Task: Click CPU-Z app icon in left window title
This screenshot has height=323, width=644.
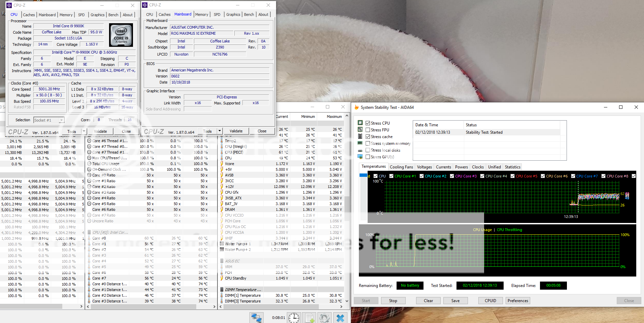Action: click(9, 5)
